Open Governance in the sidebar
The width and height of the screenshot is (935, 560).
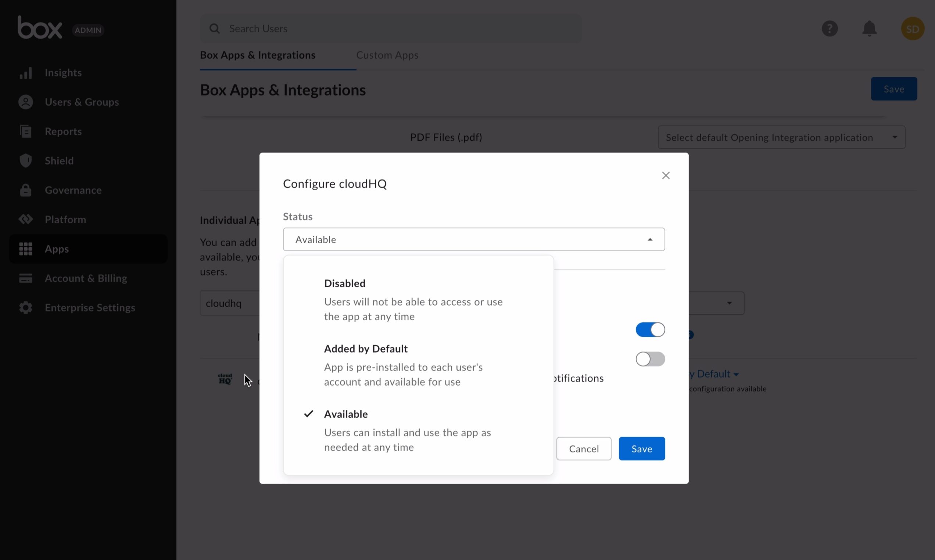pyautogui.click(x=73, y=190)
